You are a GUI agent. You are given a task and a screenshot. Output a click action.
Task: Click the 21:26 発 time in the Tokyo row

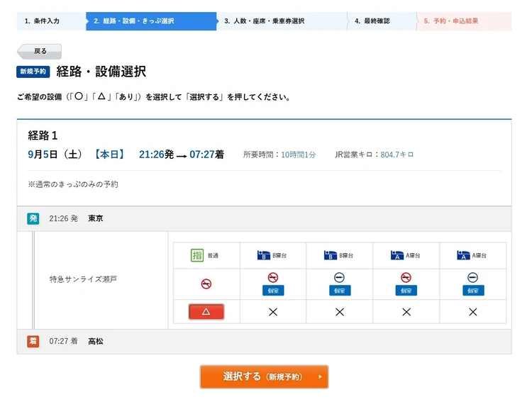pos(63,218)
